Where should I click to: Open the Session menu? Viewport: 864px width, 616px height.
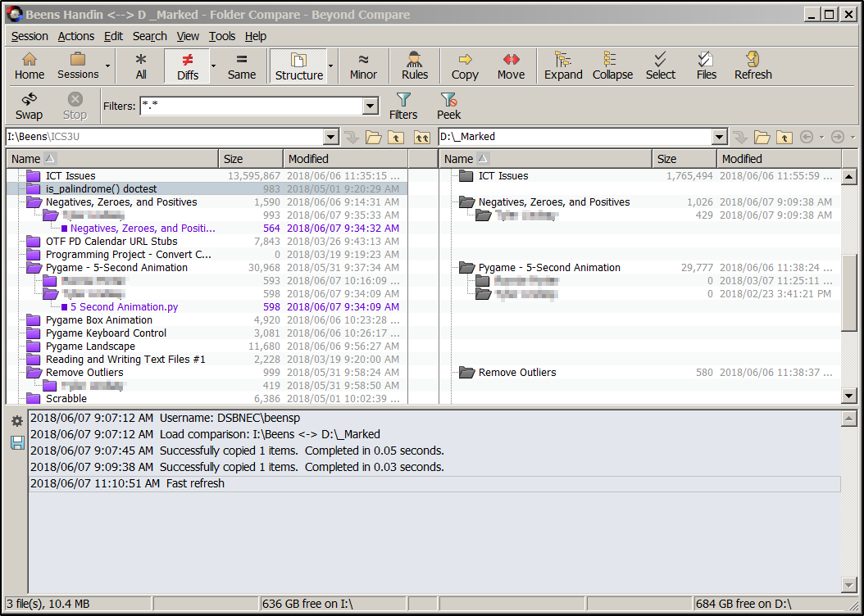pyautogui.click(x=30, y=36)
